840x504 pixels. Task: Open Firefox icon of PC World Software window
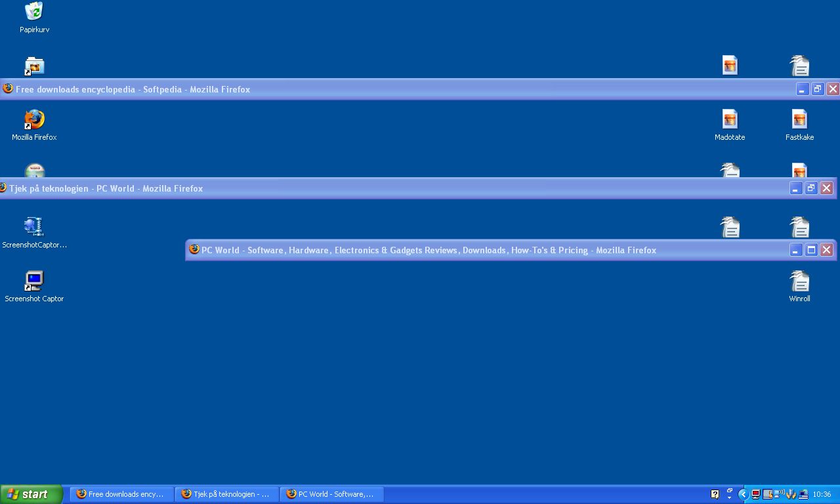[x=194, y=249]
